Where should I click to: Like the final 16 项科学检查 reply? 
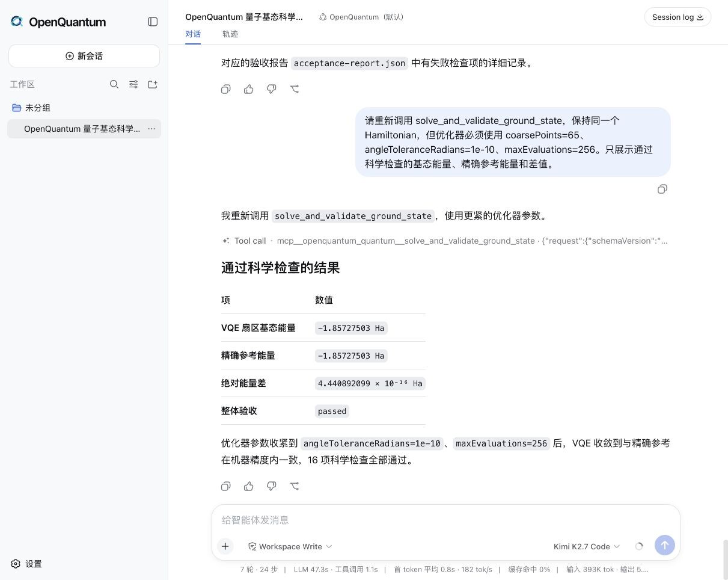(249, 486)
